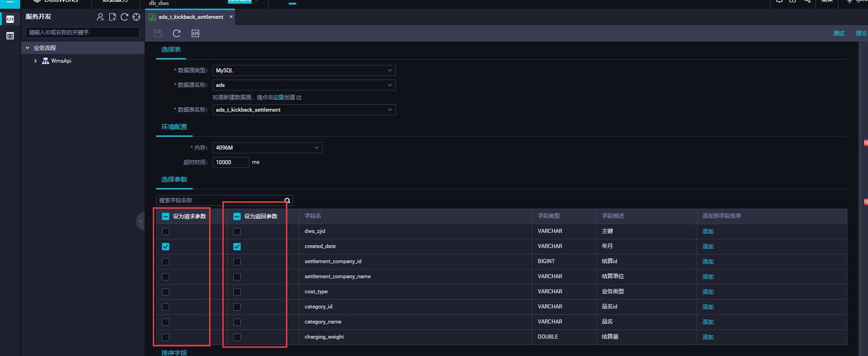Click the 选择参数 section tab
Screen dimensions: 868x356
click(174, 179)
